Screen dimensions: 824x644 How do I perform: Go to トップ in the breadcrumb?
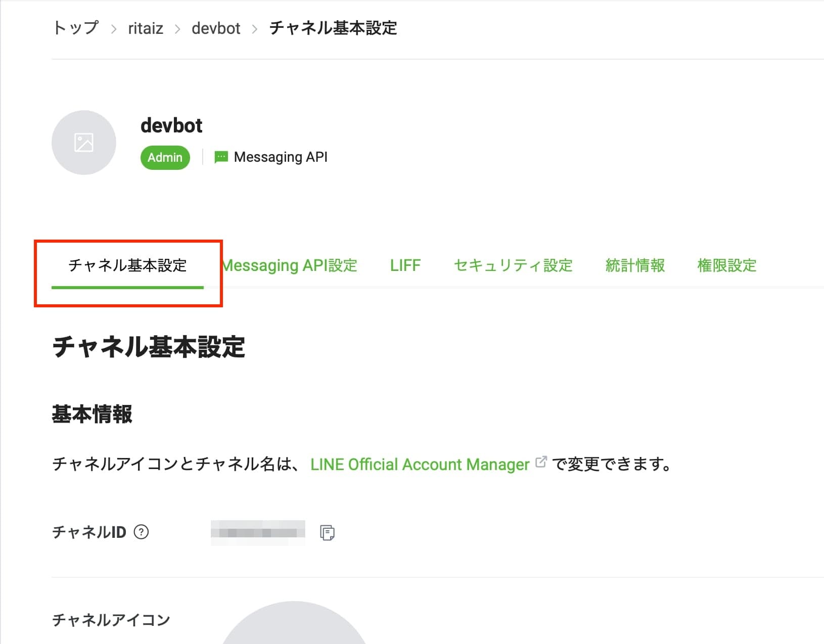click(x=76, y=28)
